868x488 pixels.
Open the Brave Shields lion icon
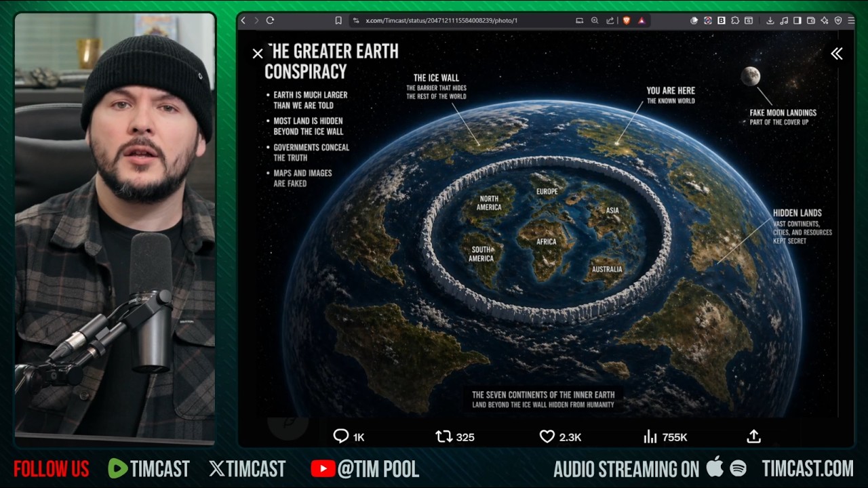627,20
